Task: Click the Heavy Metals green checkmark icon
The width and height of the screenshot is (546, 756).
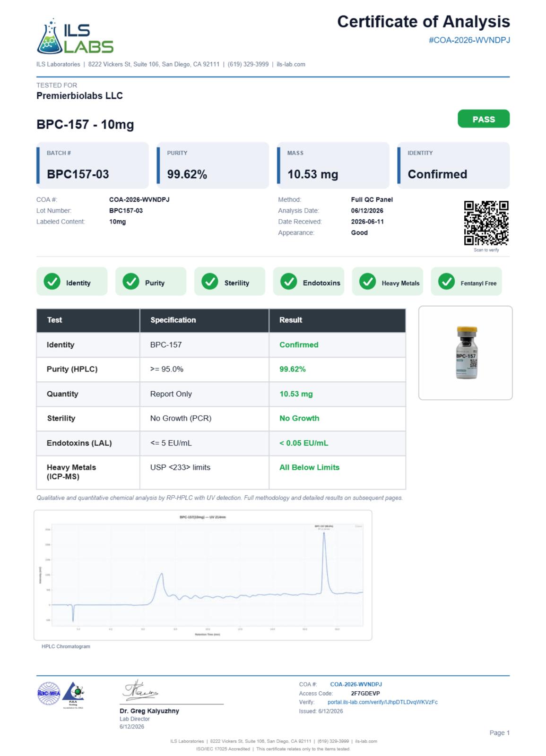Action: click(x=368, y=282)
